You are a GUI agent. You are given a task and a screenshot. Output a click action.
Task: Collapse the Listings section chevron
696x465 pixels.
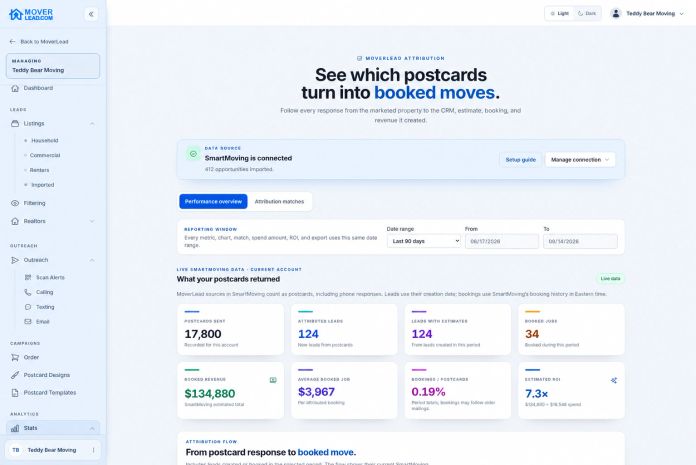[92, 123]
